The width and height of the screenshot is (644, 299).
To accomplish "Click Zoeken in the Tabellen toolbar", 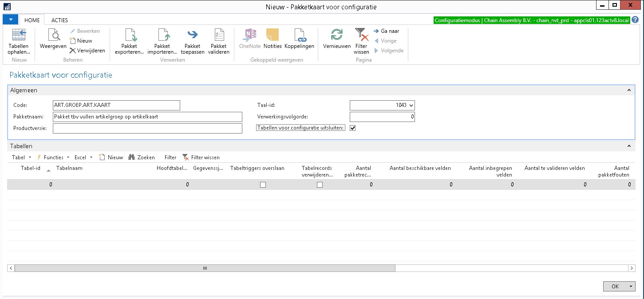I will 142,157.
